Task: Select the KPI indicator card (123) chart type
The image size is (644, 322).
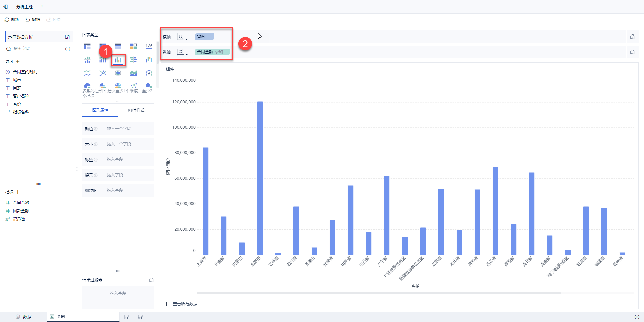Action: [x=149, y=46]
